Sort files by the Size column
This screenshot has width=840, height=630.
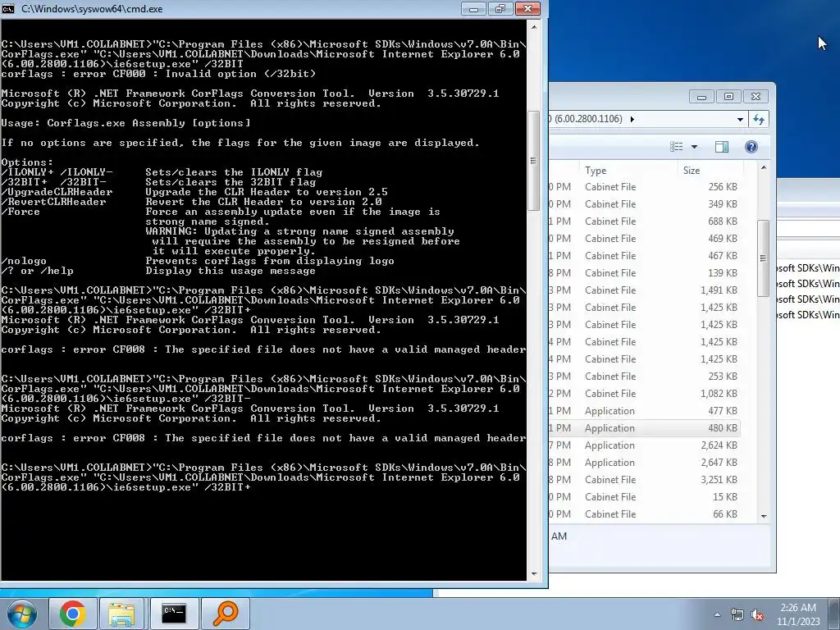pyautogui.click(x=692, y=171)
